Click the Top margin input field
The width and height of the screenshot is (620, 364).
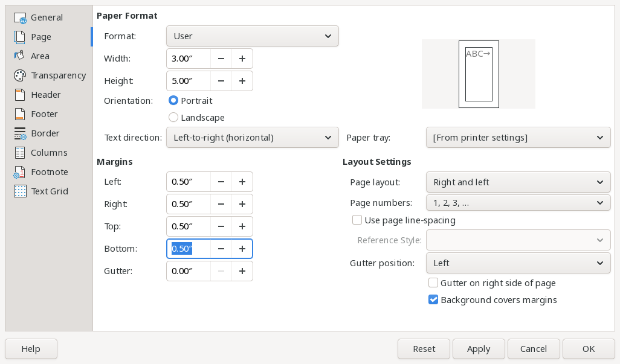click(189, 226)
